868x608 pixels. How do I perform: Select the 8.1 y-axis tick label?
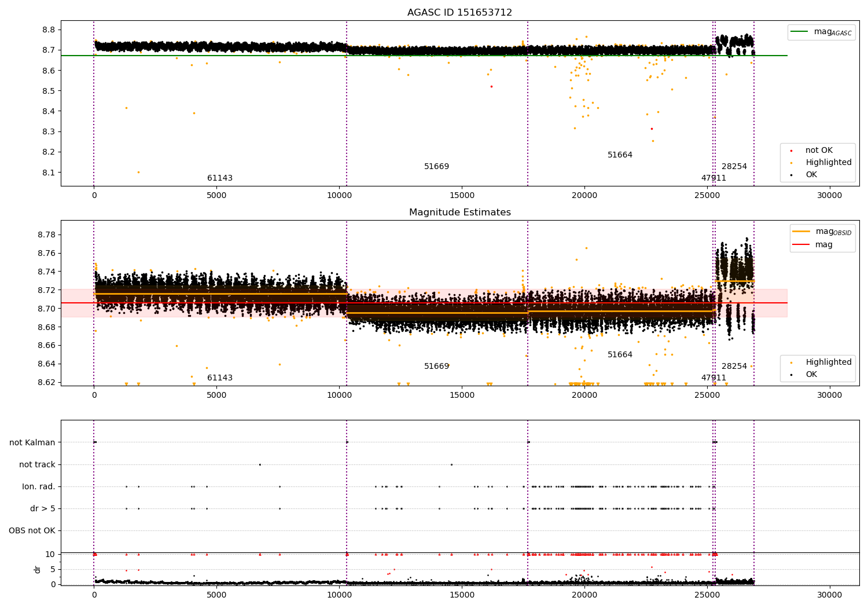click(49, 173)
